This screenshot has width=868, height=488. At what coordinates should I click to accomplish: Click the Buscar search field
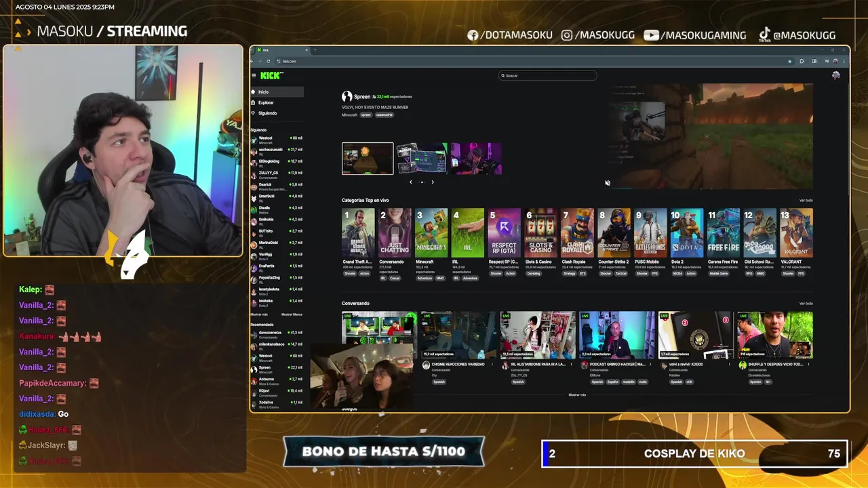[548, 75]
